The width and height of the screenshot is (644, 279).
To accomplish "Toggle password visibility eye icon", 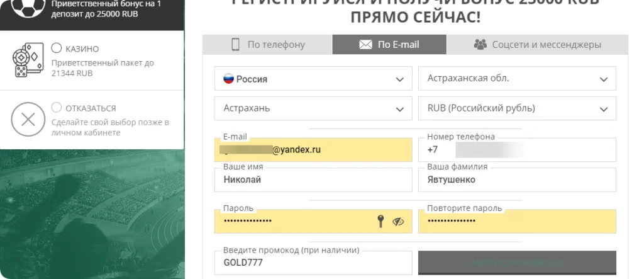I will click(398, 222).
